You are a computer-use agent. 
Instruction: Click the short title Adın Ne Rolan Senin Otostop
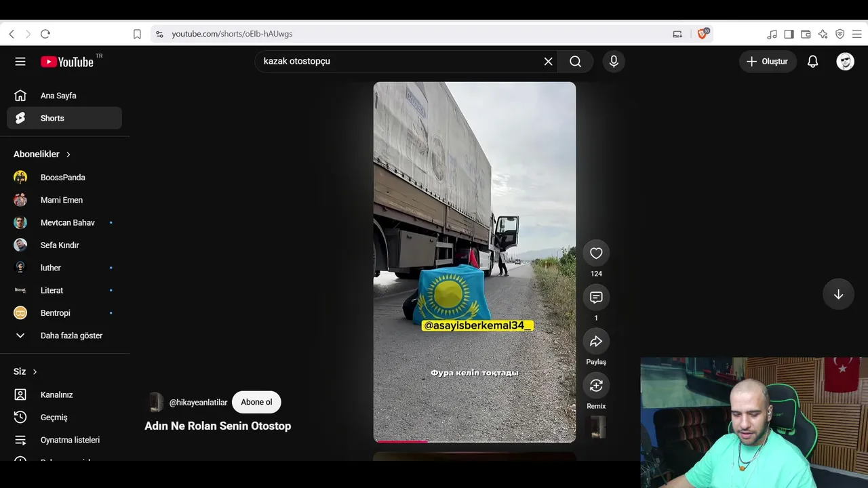[x=218, y=426]
